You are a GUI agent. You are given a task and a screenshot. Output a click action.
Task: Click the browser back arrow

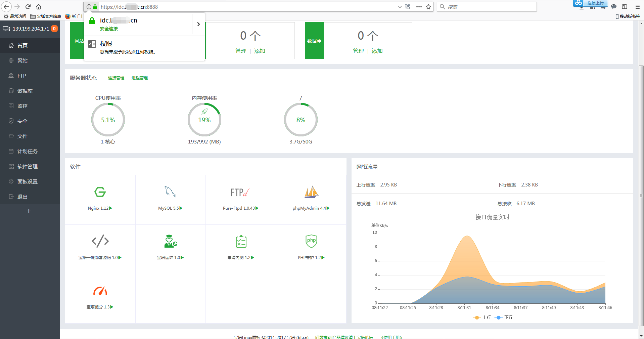tap(6, 7)
